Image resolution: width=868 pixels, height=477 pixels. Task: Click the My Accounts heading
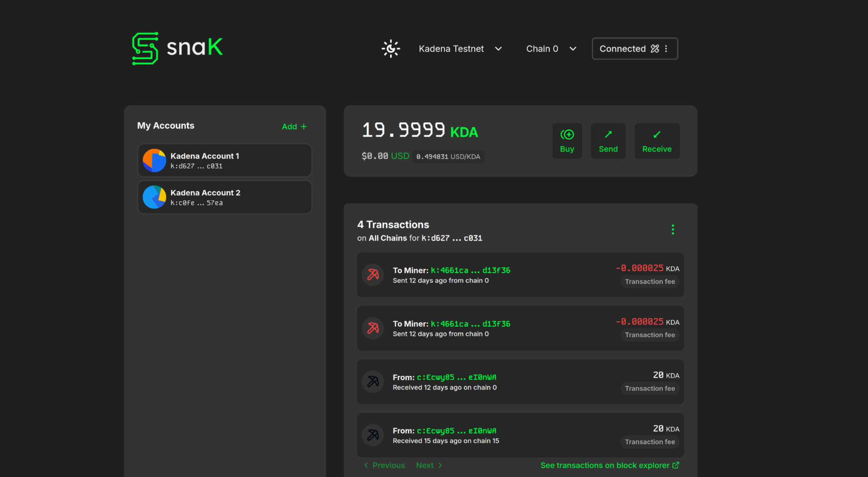pos(166,125)
